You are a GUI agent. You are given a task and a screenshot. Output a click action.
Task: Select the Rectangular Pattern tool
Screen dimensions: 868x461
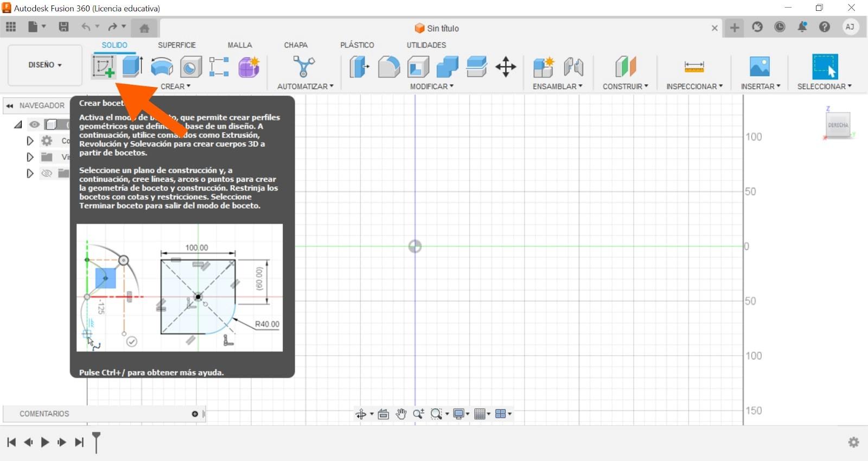[x=219, y=67]
